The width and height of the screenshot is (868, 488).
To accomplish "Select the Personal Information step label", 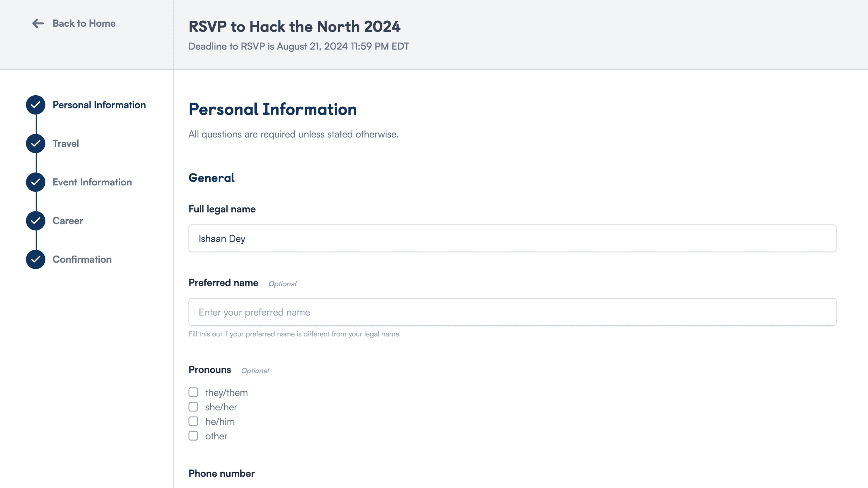I will click(99, 105).
